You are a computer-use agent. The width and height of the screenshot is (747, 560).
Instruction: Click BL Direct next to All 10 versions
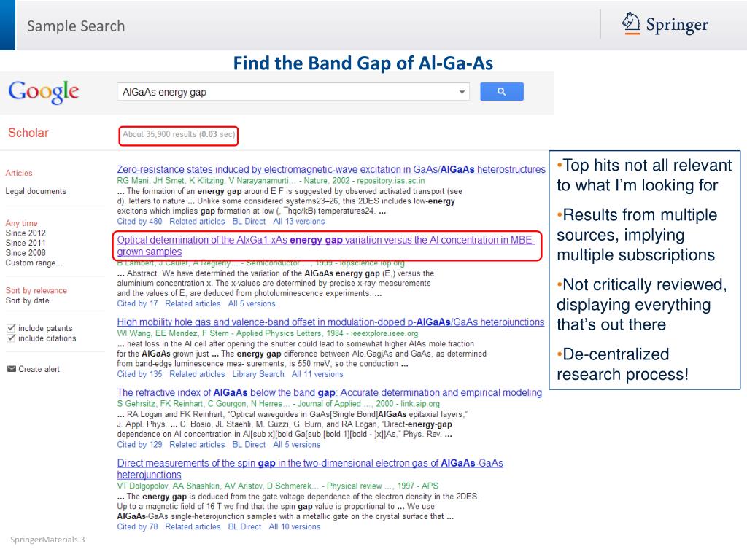point(245,527)
